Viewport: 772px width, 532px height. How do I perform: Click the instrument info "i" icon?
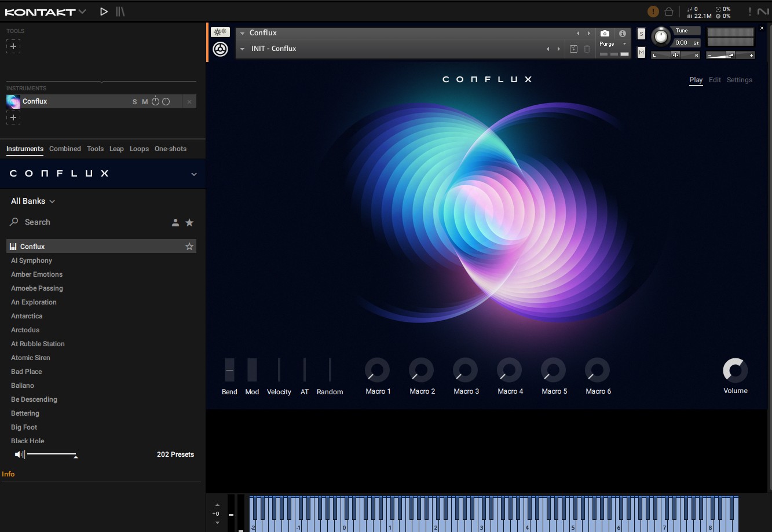coord(623,33)
